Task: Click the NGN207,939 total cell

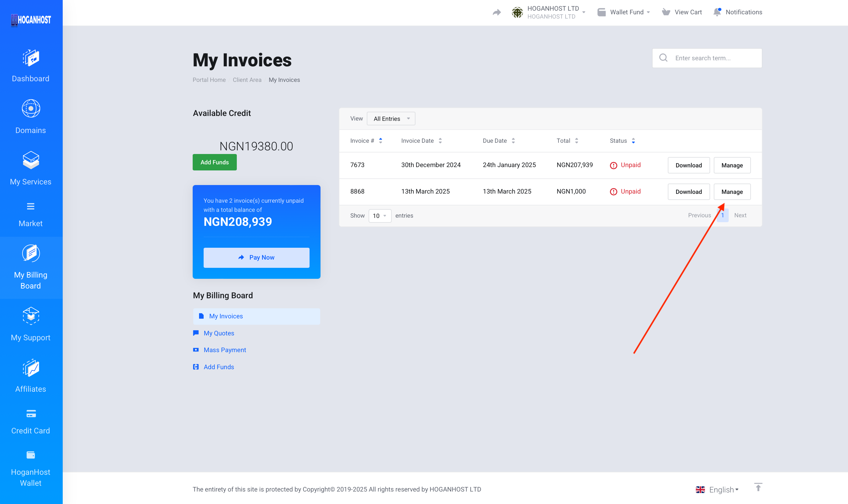Action: (575, 165)
